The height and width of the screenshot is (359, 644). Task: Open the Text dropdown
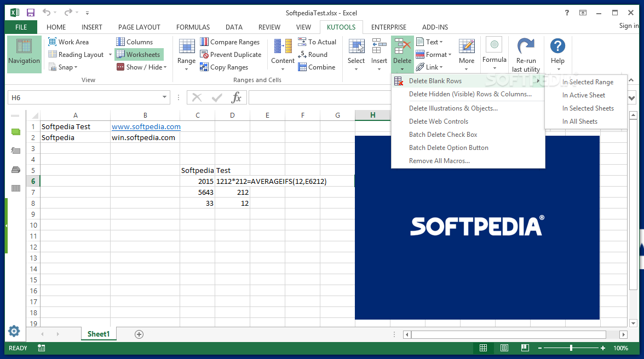(429, 42)
